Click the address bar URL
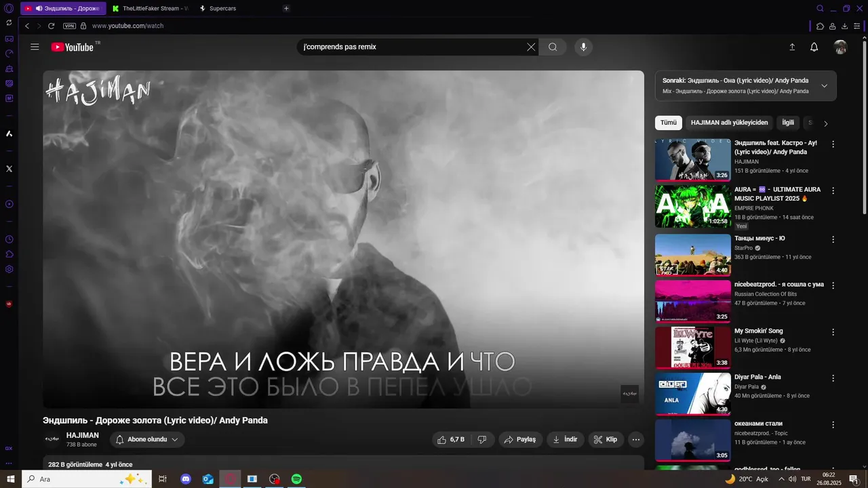The image size is (868, 488). (x=127, y=26)
